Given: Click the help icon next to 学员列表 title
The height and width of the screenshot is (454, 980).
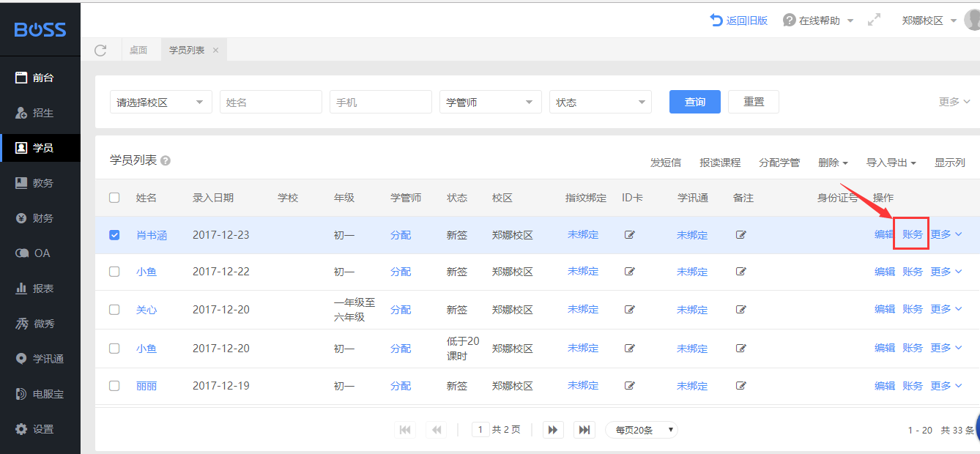Looking at the screenshot, I should coord(166,160).
